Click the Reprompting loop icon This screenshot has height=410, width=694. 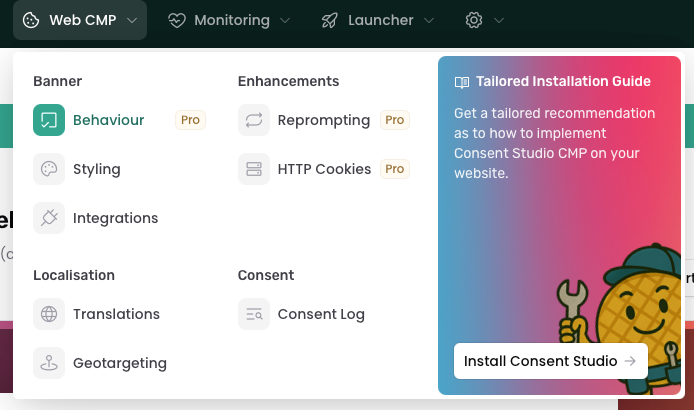tap(254, 120)
